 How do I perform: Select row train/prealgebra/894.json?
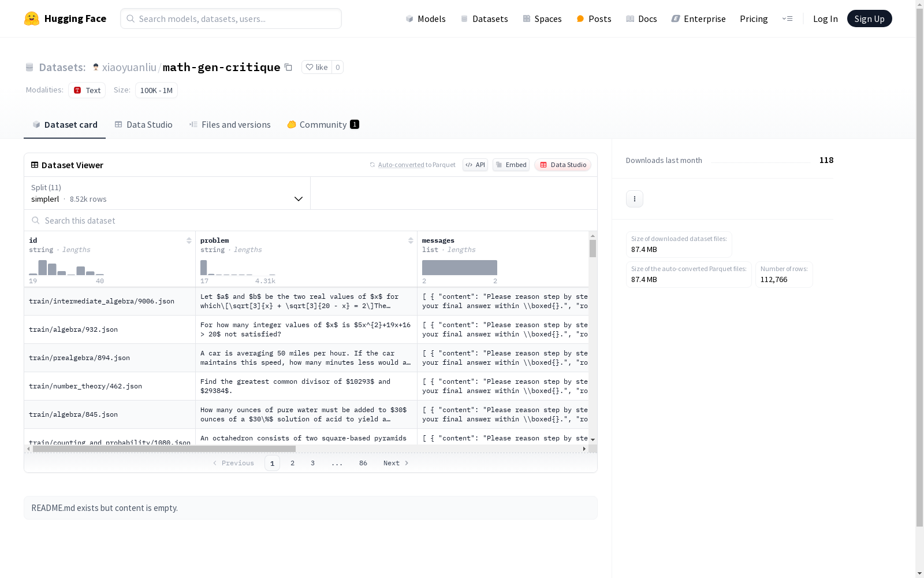[306, 358]
